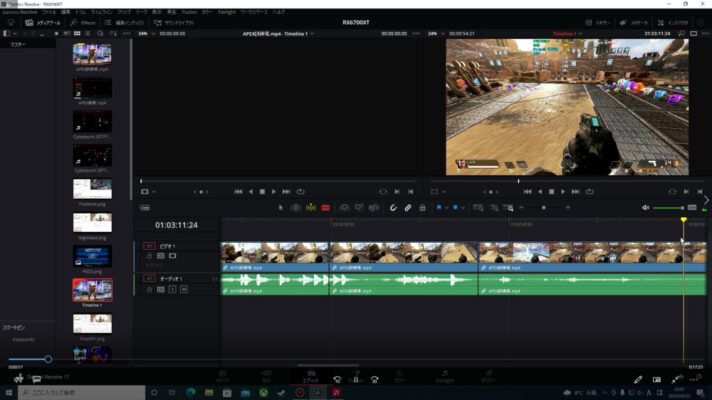Activate the Trim Edit mode tool
712x400 pixels.
pos(296,207)
